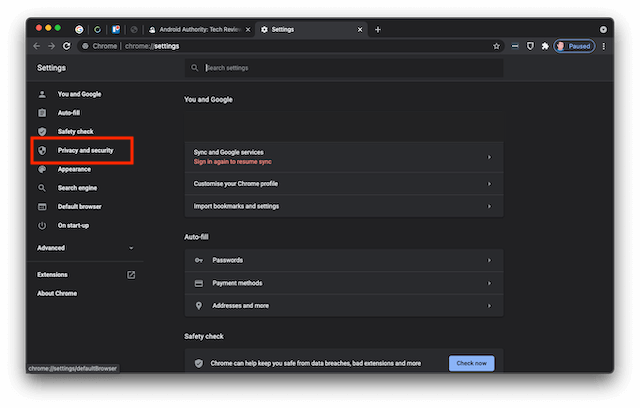
Task: Open the Paused profile button
Action: pyautogui.click(x=574, y=46)
